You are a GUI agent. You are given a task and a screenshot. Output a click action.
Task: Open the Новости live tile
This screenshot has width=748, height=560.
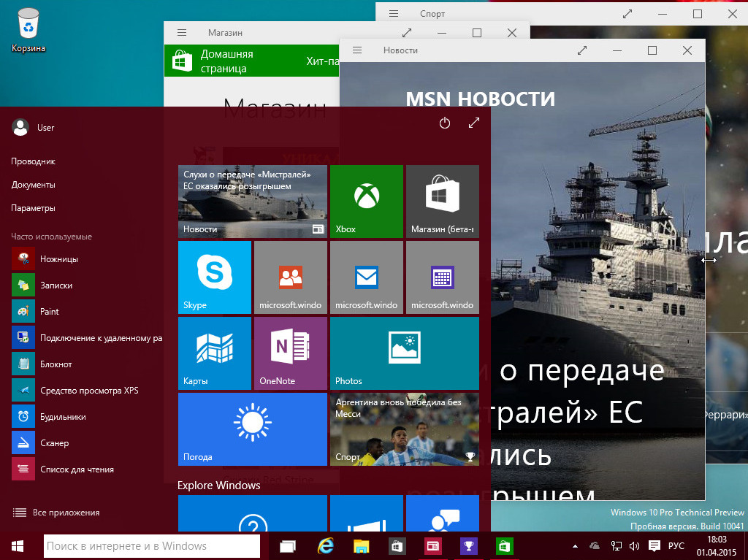[253, 202]
